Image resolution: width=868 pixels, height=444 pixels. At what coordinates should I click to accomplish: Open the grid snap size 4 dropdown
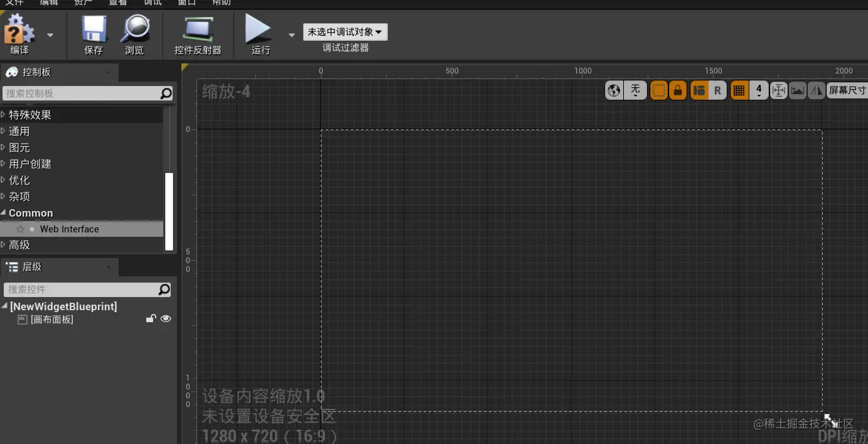coord(759,90)
